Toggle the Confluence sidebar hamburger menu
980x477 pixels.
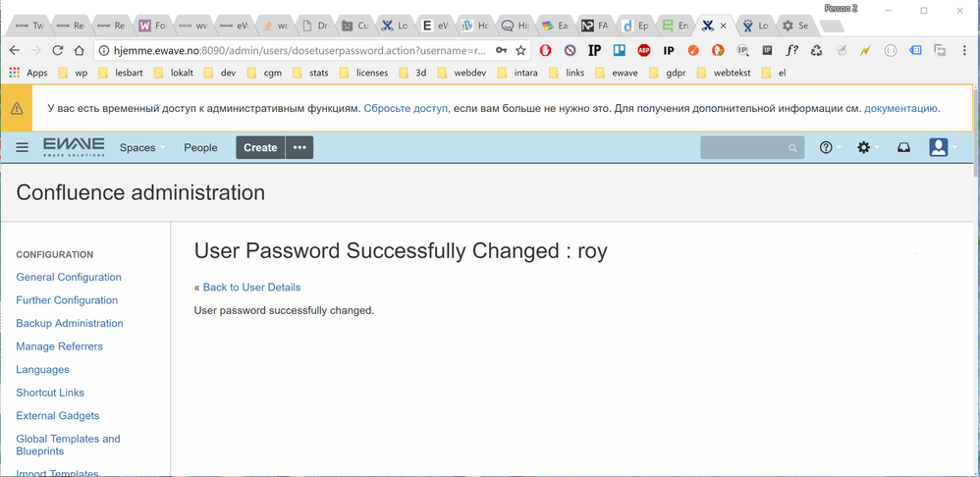pos(23,147)
